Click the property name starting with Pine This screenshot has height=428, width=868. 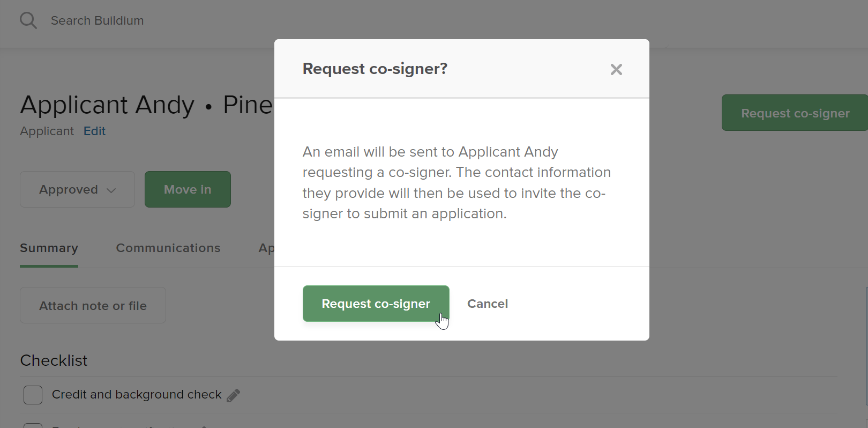point(248,105)
